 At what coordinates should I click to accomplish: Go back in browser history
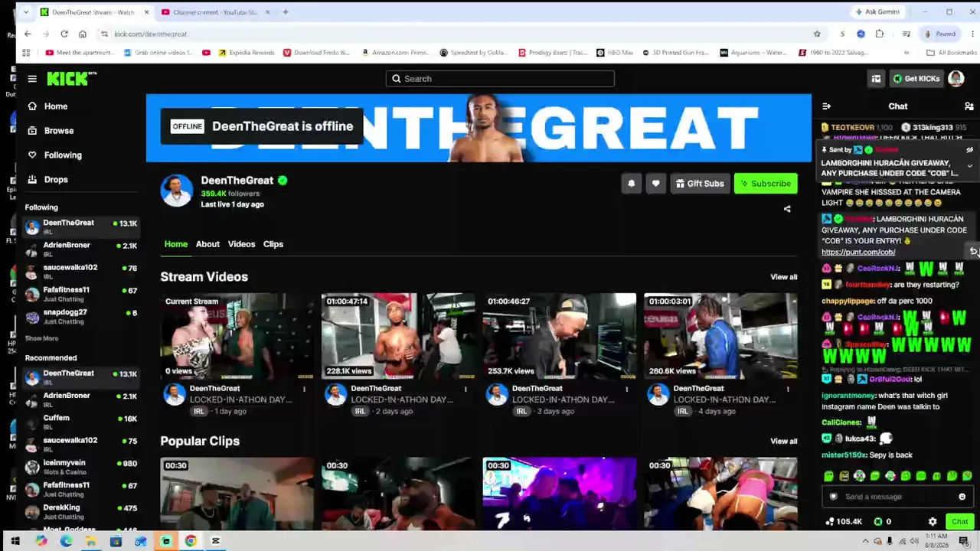(28, 34)
